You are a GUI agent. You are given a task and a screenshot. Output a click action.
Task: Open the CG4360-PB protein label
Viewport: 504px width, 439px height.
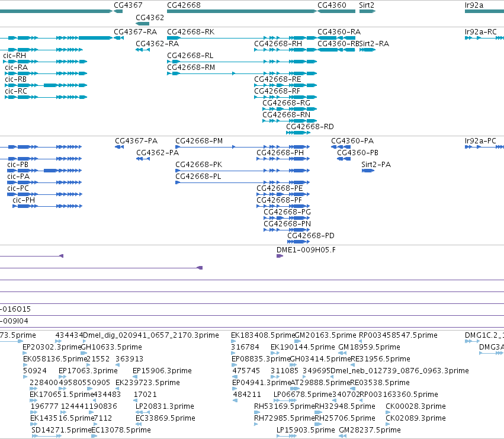358,153
